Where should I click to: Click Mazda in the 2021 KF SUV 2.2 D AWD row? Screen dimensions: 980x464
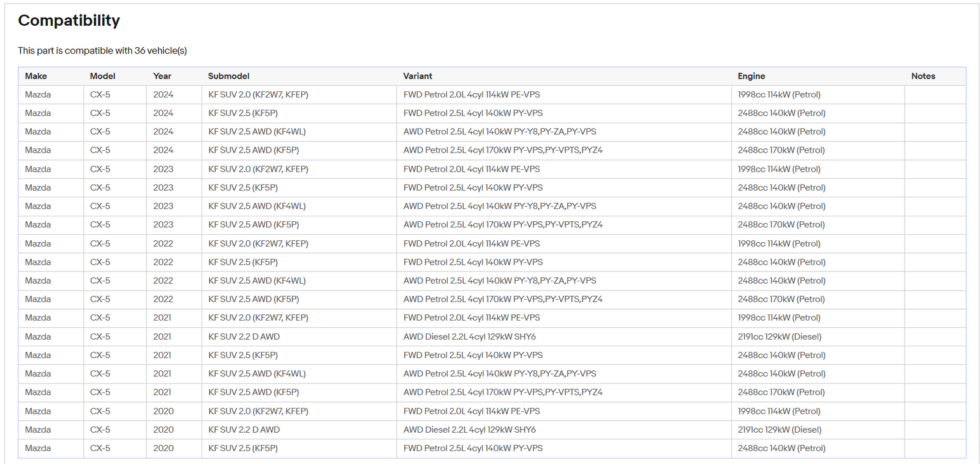(38, 337)
